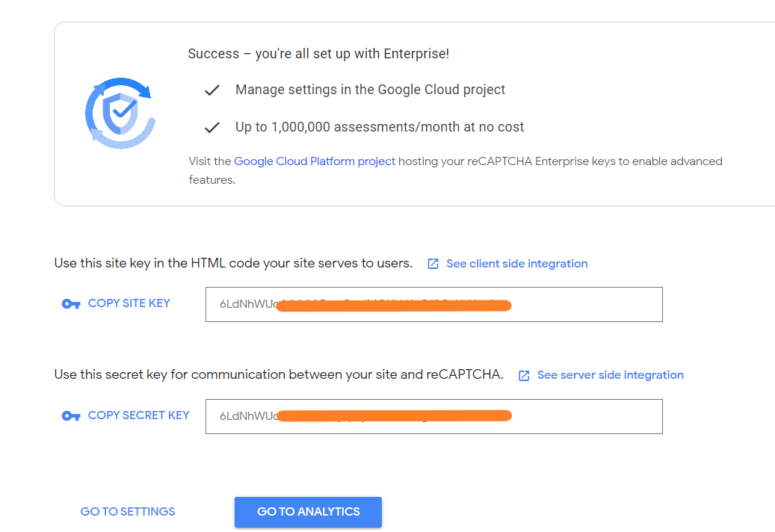Click the Up to 1,000,000 assessments text

click(380, 128)
